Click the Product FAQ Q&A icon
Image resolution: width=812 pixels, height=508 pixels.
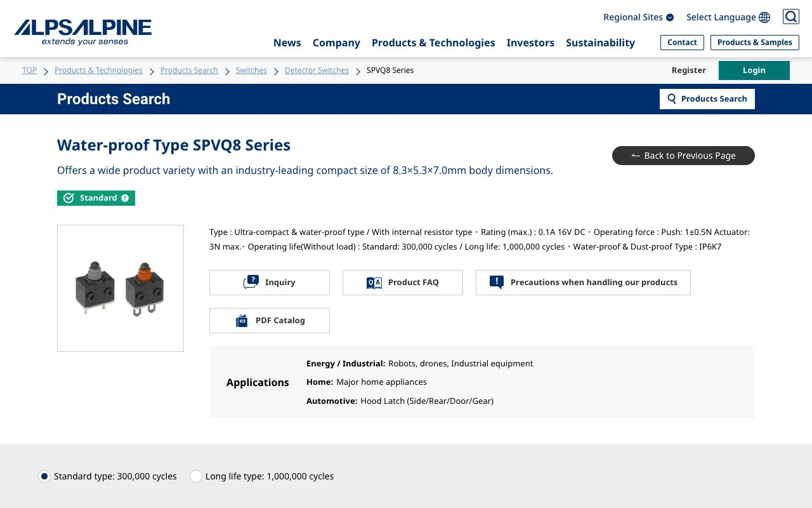(374, 283)
